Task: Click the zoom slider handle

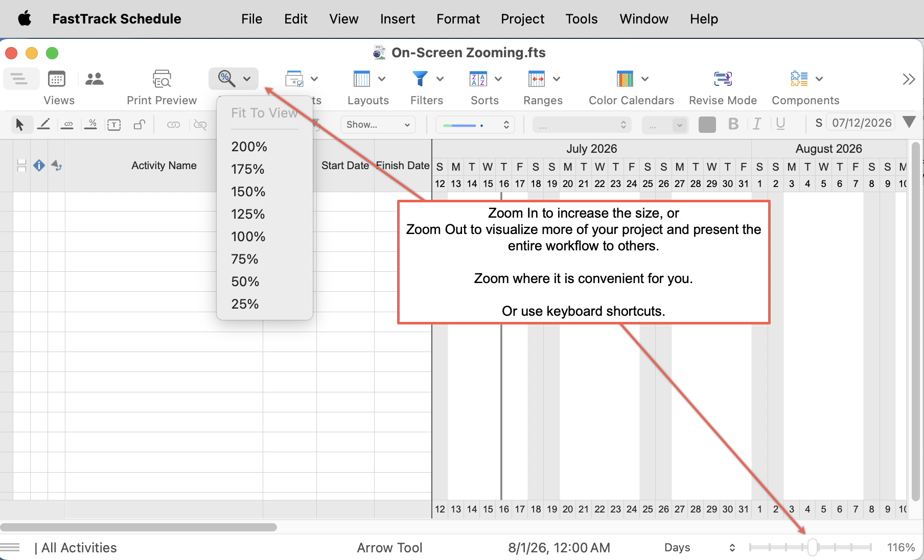Action: 813,547
